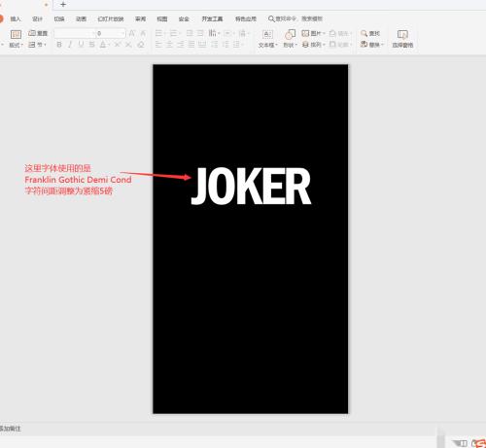Open the Text Box (文本框) tool

pyautogui.click(x=267, y=38)
